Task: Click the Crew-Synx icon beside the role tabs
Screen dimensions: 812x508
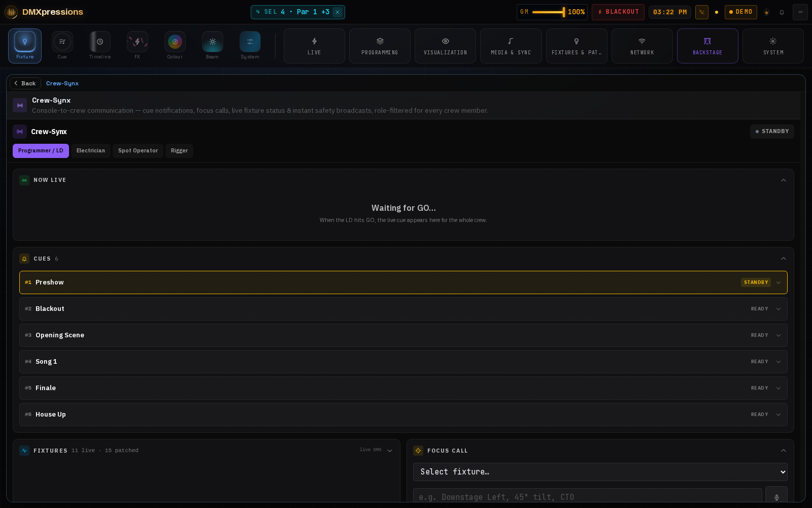Action: (20, 132)
